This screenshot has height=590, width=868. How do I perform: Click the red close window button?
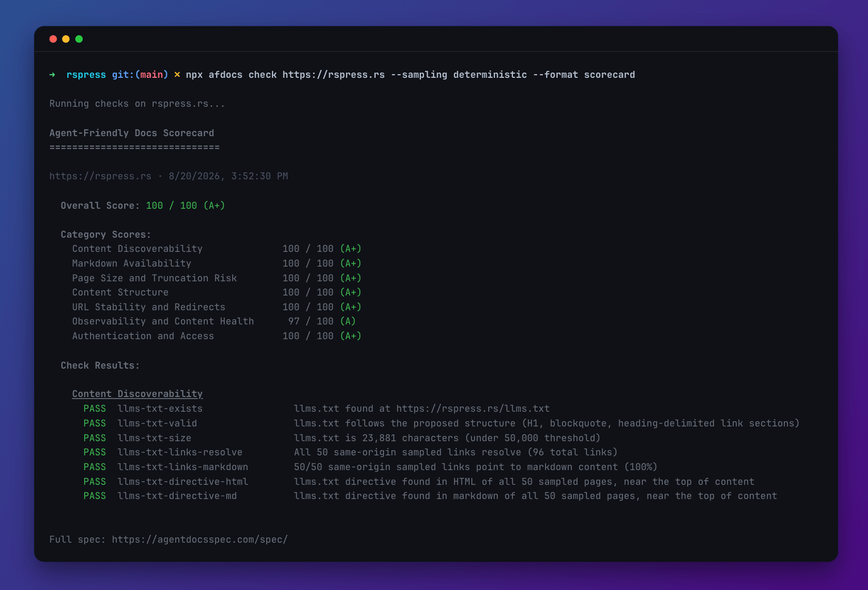tap(53, 39)
